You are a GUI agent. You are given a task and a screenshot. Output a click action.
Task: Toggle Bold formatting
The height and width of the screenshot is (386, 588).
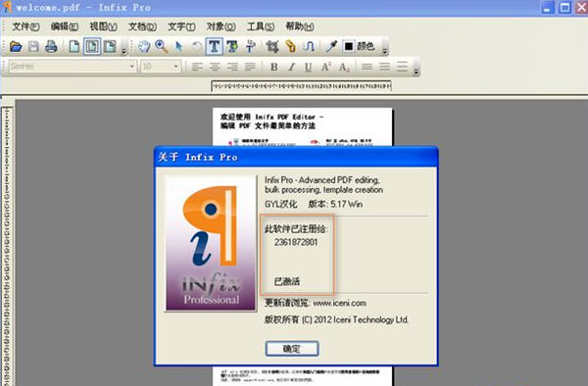pos(274,67)
